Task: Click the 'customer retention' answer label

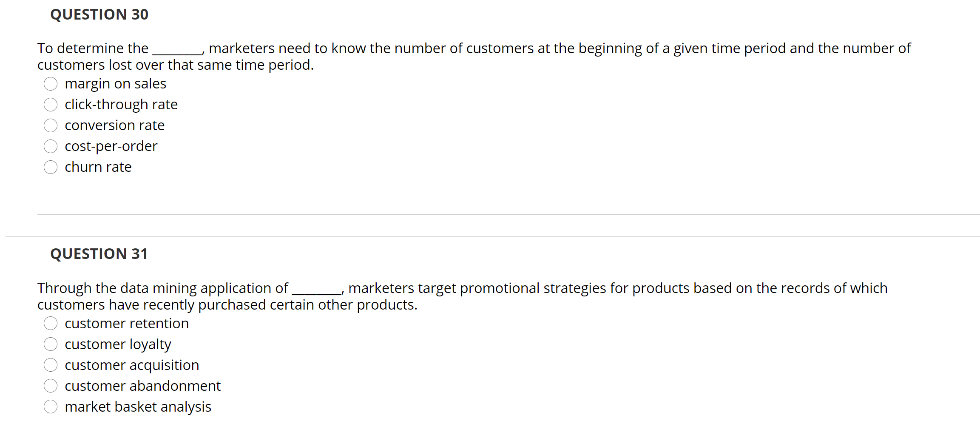Action: click(127, 323)
